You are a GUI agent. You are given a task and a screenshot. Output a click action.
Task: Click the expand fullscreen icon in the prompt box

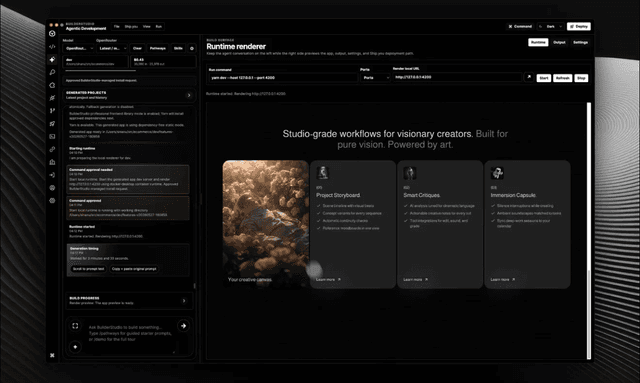click(75, 326)
